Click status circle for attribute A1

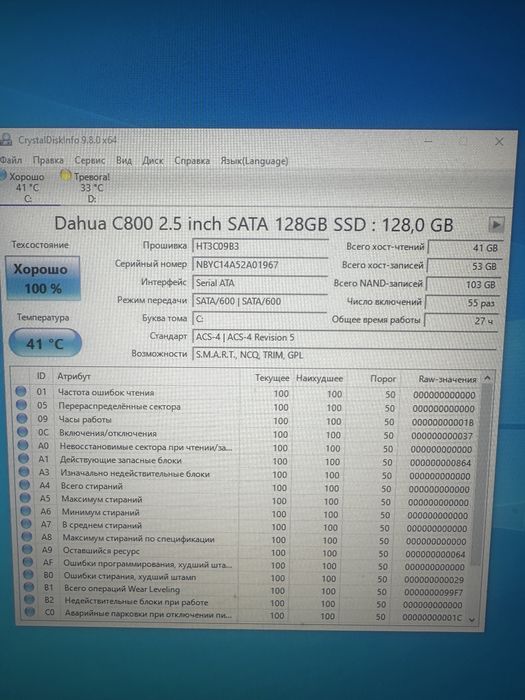click(x=24, y=458)
